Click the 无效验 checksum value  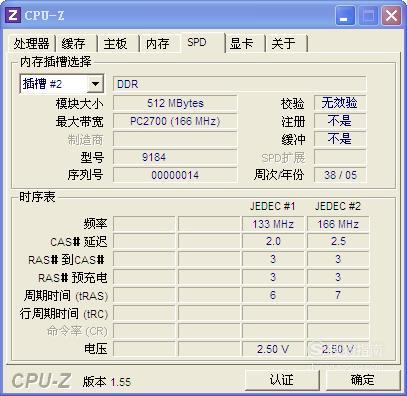(x=340, y=103)
